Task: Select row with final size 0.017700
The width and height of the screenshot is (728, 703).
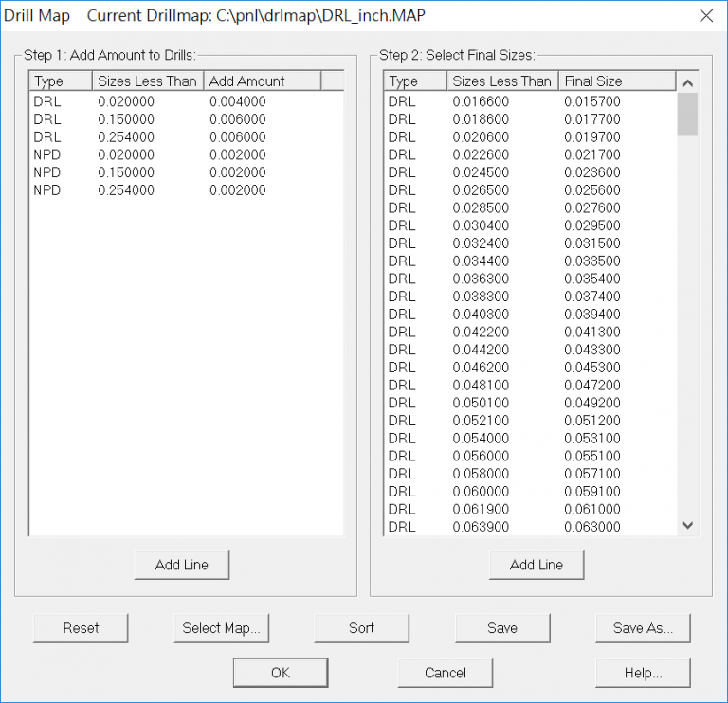Action: (530, 119)
